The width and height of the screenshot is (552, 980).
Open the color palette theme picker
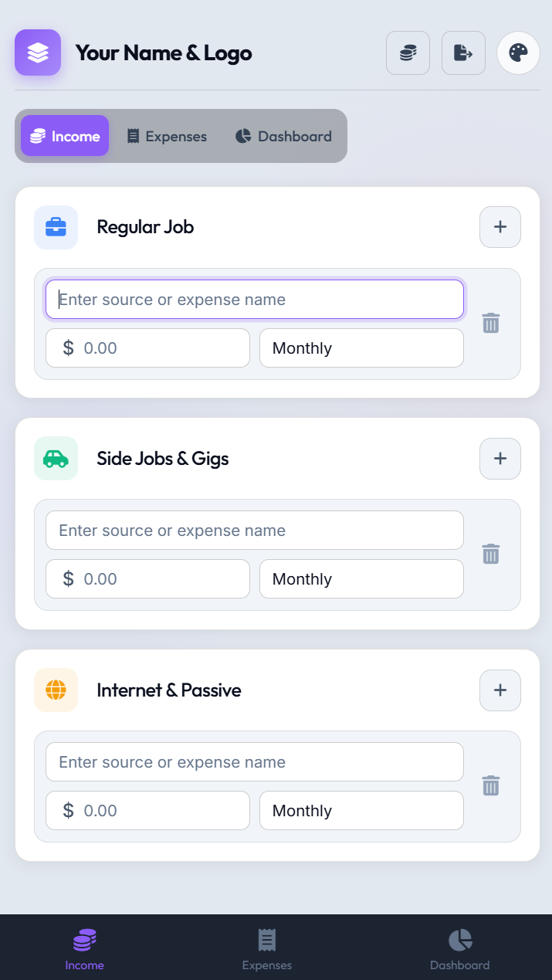(x=518, y=53)
